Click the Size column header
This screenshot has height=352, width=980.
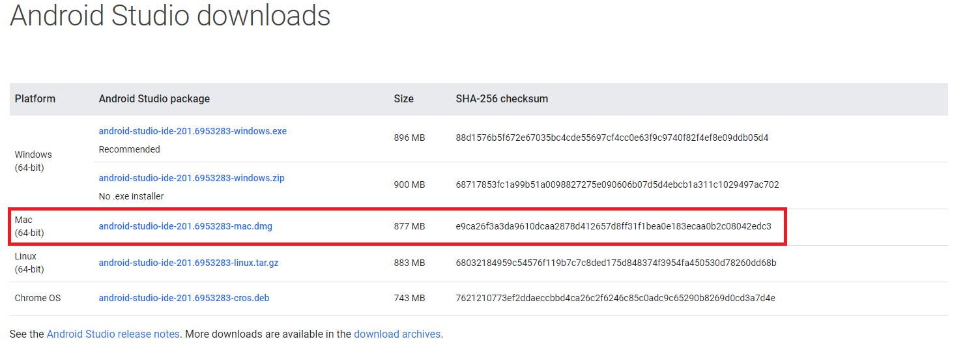403,99
